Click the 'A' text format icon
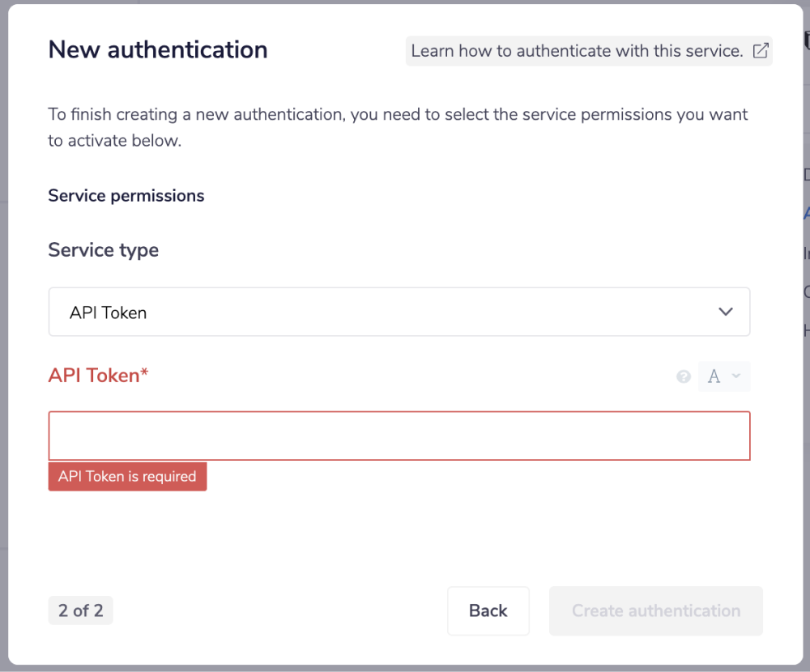This screenshot has width=810, height=672. (714, 376)
